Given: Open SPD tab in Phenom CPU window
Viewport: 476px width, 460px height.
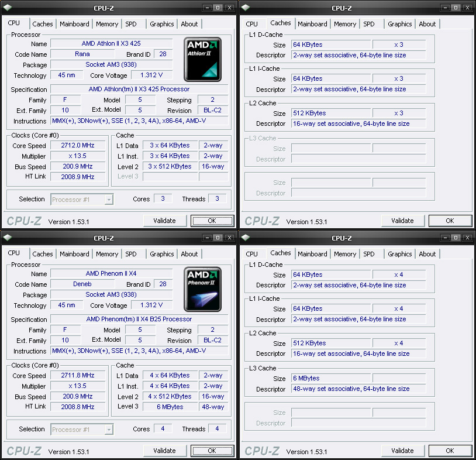Looking at the screenshot, I should click(131, 254).
